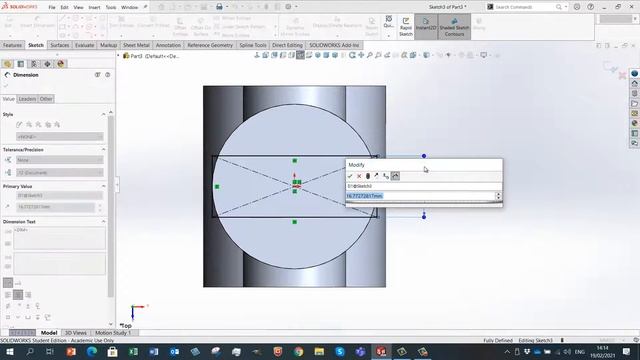The width and height of the screenshot is (640, 360).
Task: Open the unit precision .12 (Document) dropdown
Action: point(60,173)
